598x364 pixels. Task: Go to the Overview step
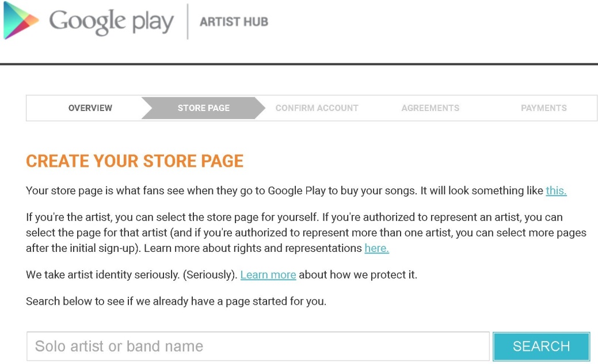pyautogui.click(x=90, y=108)
